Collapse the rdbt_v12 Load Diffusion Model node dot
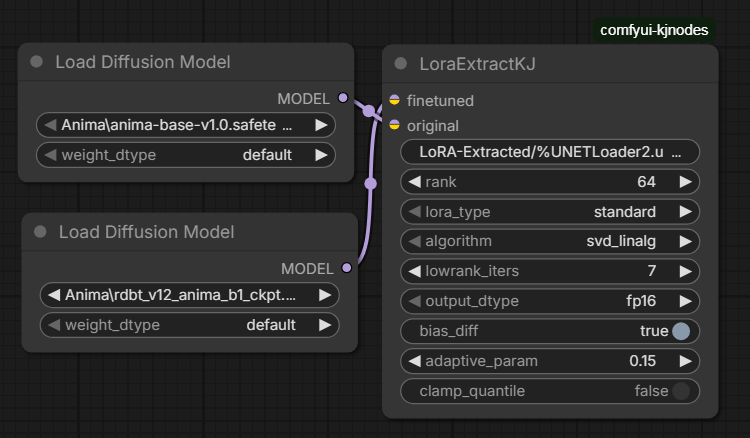The image size is (750, 438). (x=40, y=232)
